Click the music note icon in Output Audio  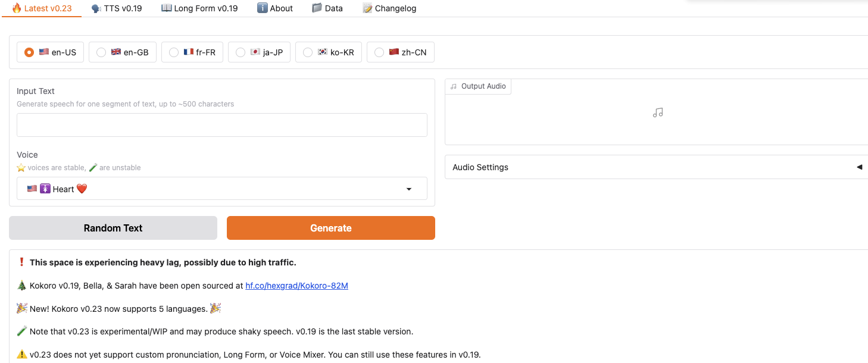(657, 112)
